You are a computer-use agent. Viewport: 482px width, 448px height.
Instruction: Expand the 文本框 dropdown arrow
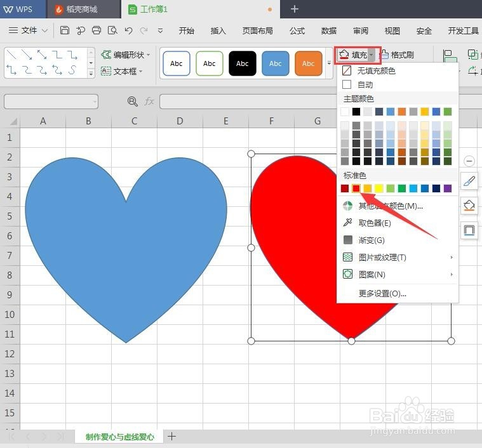[141, 72]
